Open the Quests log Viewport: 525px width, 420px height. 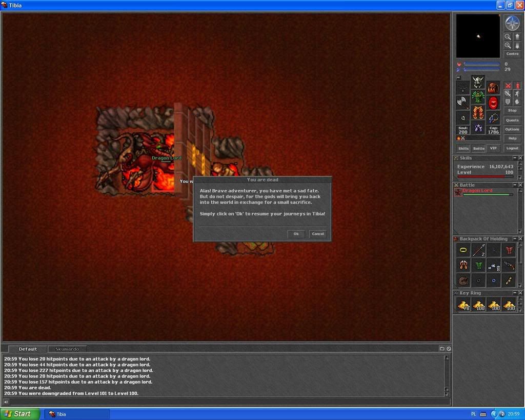click(512, 120)
